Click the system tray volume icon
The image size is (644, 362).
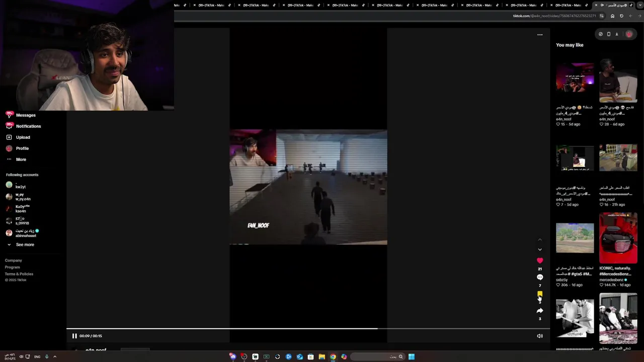coord(21,357)
